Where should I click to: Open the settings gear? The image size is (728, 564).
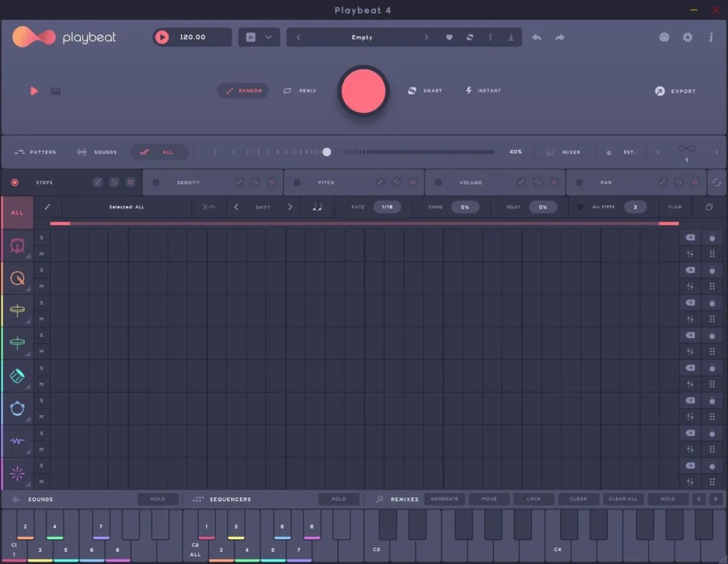pyautogui.click(x=687, y=37)
